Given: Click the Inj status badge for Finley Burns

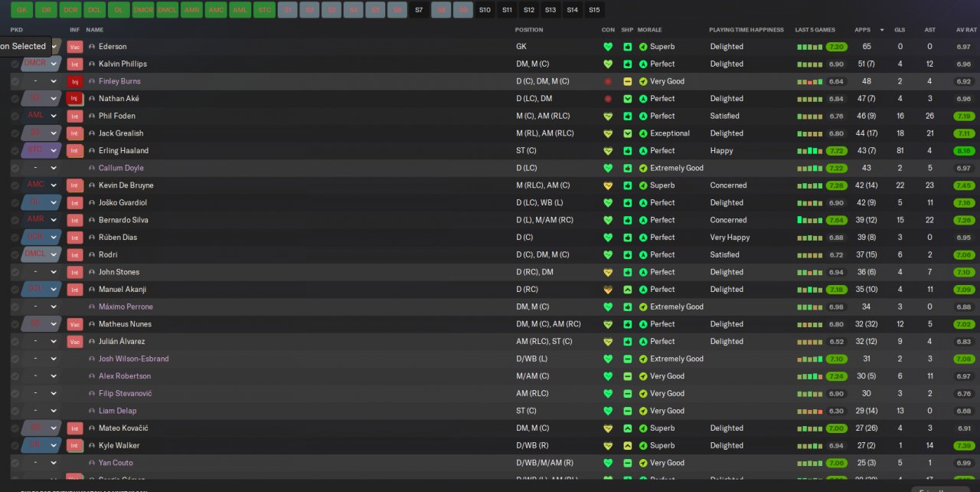Looking at the screenshot, I should click(x=75, y=81).
